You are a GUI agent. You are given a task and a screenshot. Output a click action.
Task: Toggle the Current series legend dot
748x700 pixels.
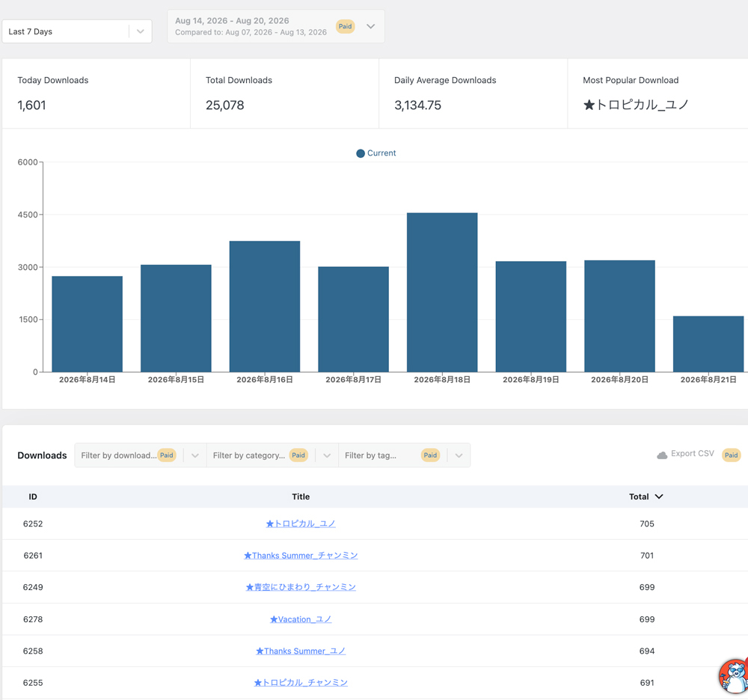[x=361, y=153]
